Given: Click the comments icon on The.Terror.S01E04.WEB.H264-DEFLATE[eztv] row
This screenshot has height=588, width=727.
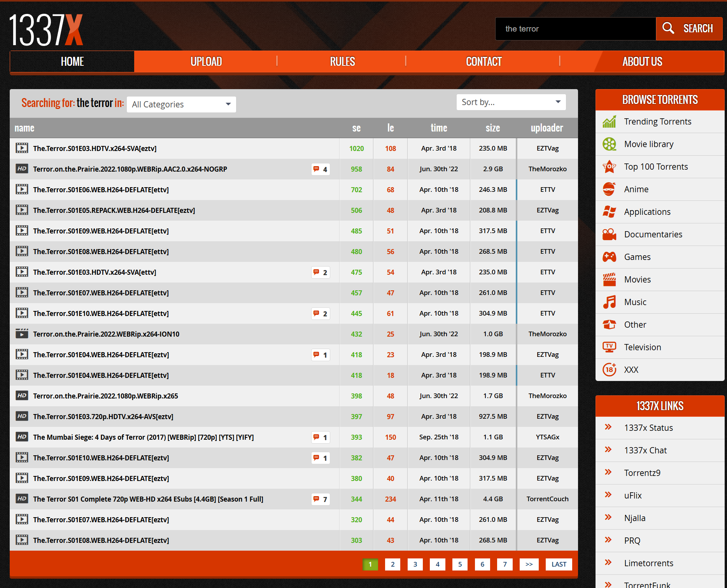Looking at the screenshot, I should tap(316, 355).
